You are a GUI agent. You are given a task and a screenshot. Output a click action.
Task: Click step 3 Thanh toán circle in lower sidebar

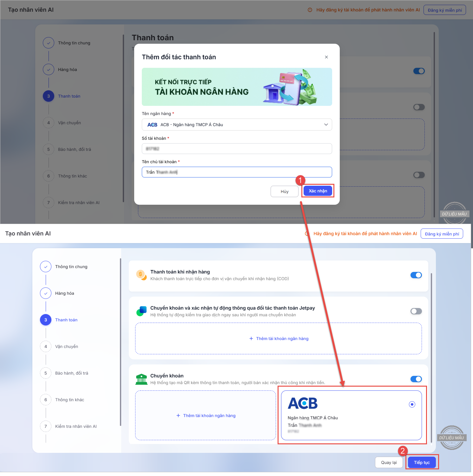click(x=46, y=320)
